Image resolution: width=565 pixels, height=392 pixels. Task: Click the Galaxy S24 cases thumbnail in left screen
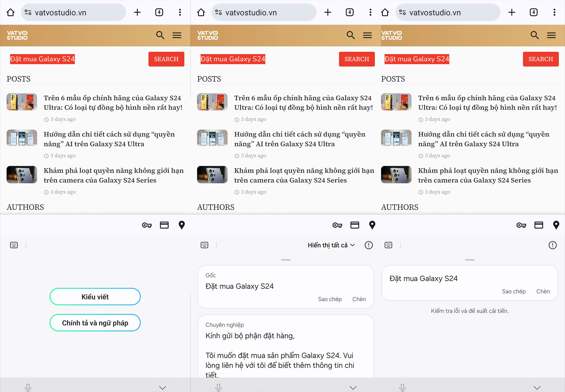tap(22, 102)
